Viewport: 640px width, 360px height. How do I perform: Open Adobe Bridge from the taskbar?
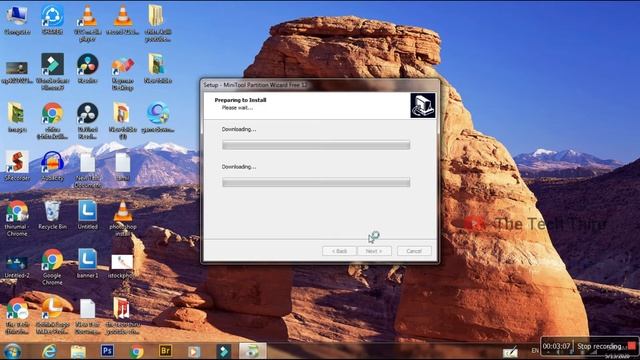(x=165, y=351)
